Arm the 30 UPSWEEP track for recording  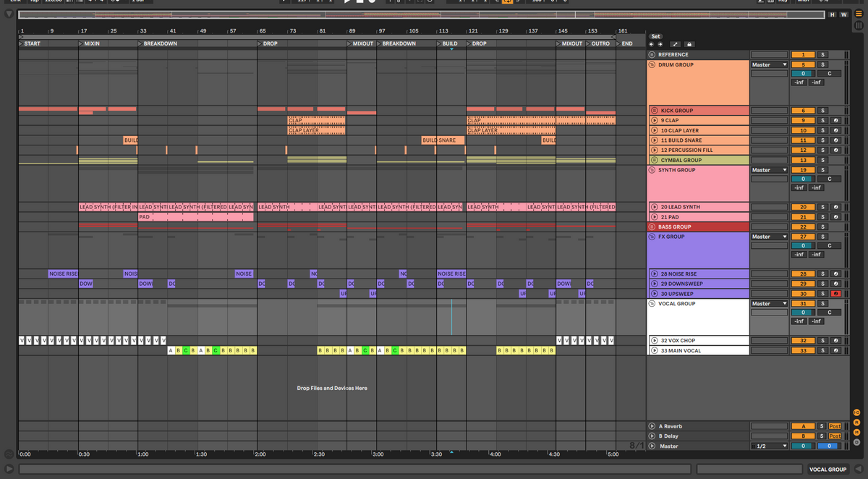pyautogui.click(x=835, y=294)
